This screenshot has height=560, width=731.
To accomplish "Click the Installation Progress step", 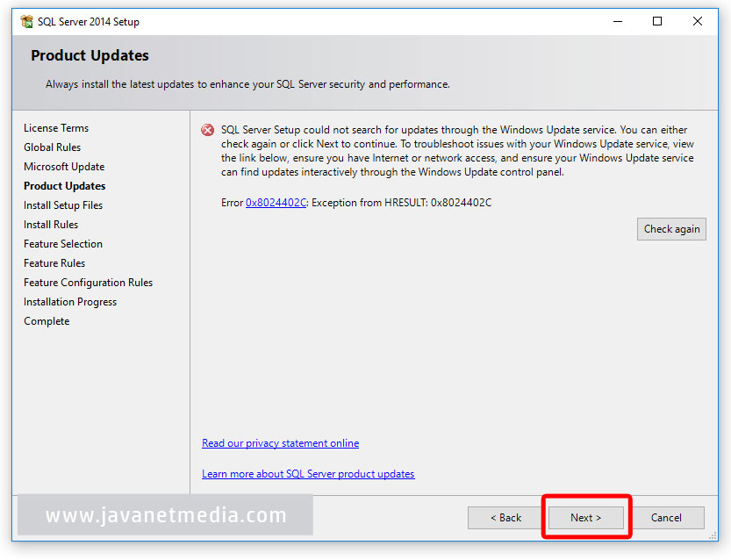I will 69,301.
